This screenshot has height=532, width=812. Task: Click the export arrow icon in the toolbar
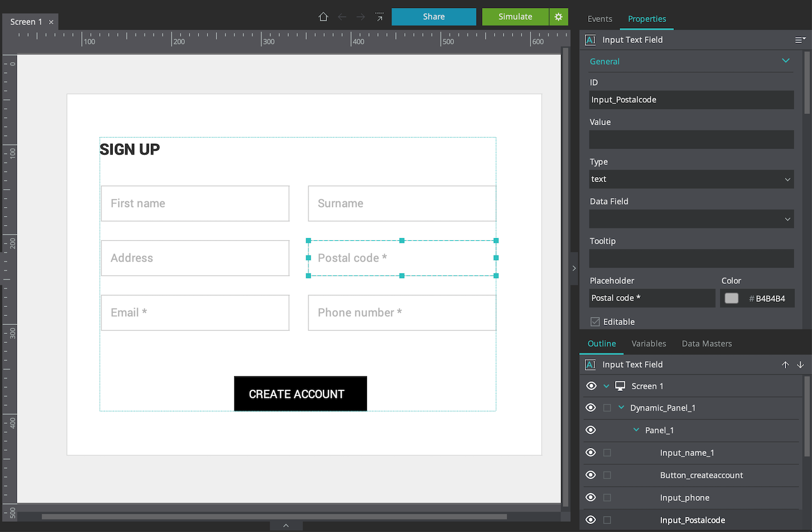click(x=379, y=16)
